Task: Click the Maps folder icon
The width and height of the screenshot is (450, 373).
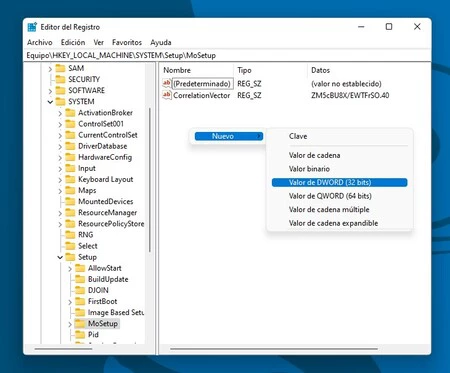Action: 70,190
